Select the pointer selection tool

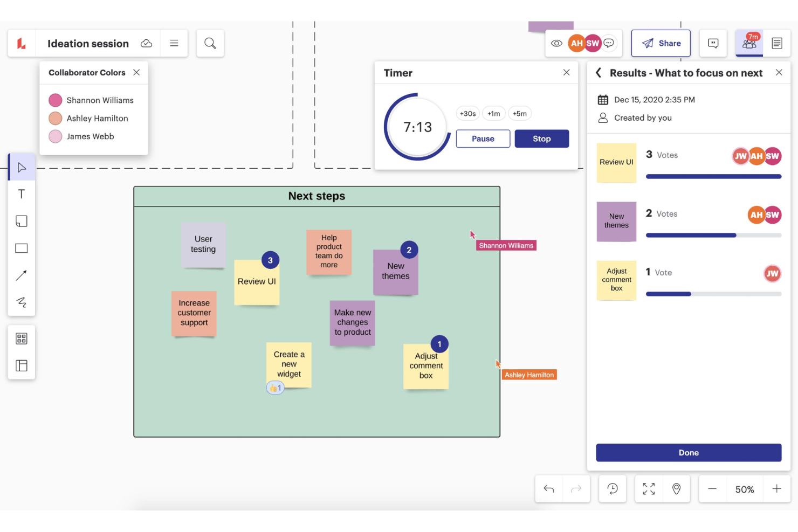pos(22,167)
